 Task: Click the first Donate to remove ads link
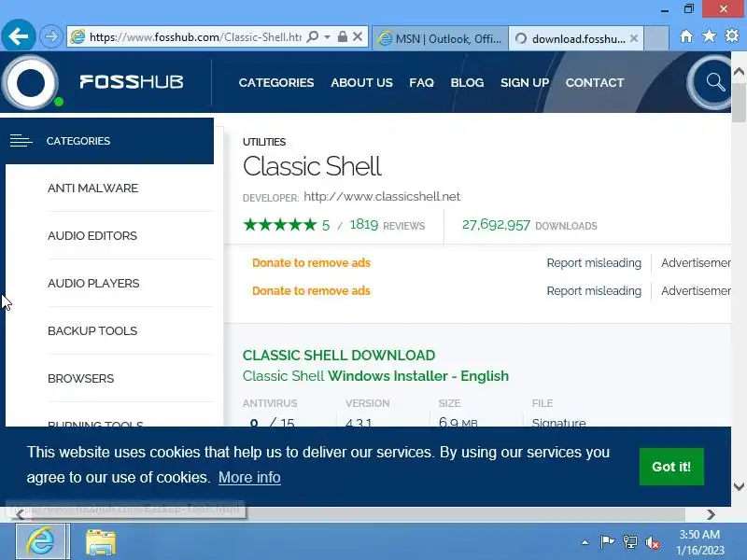tap(311, 263)
